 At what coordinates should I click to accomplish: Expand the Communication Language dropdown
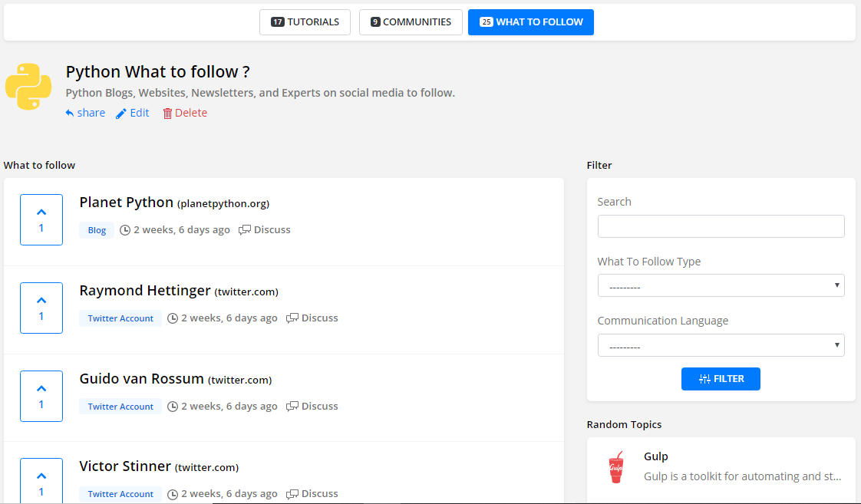721,345
